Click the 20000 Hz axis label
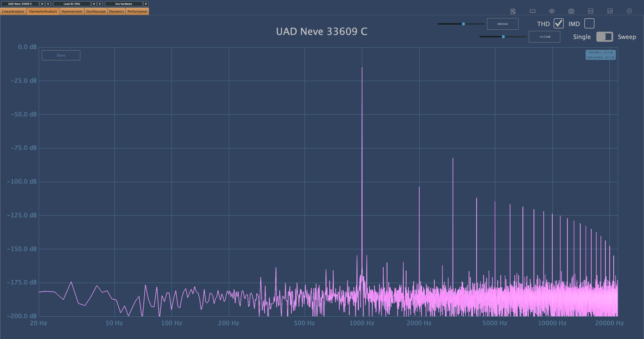 tap(610, 323)
